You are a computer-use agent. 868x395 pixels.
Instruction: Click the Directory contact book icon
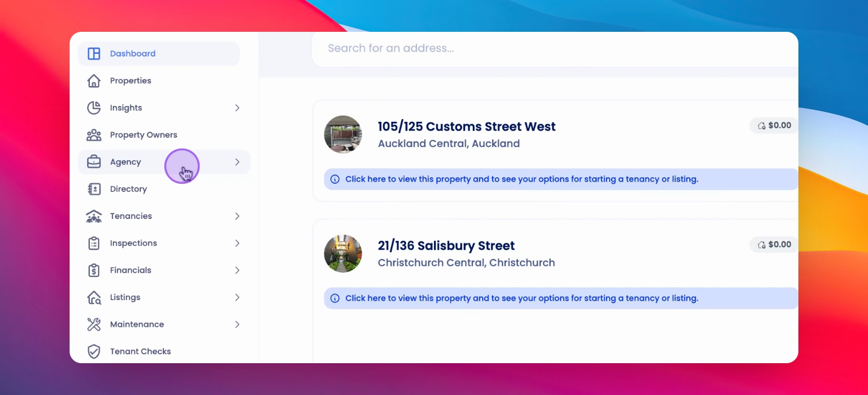click(x=94, y=189)
